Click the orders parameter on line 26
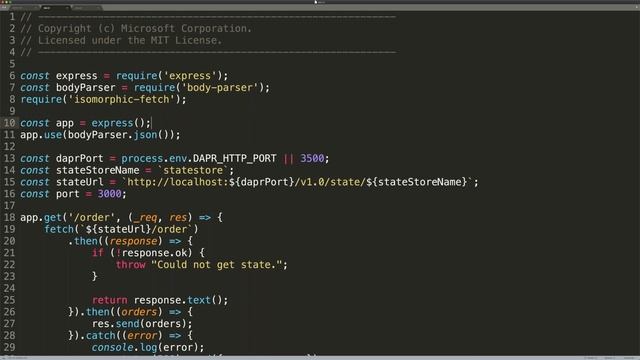 coord(139,313)
